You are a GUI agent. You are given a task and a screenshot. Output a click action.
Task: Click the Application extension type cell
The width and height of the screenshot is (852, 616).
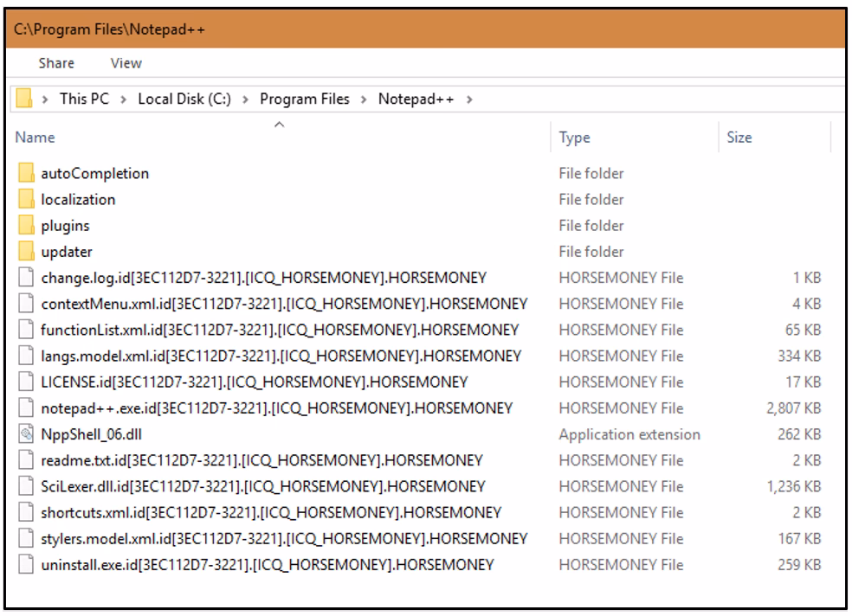[629, 434]
